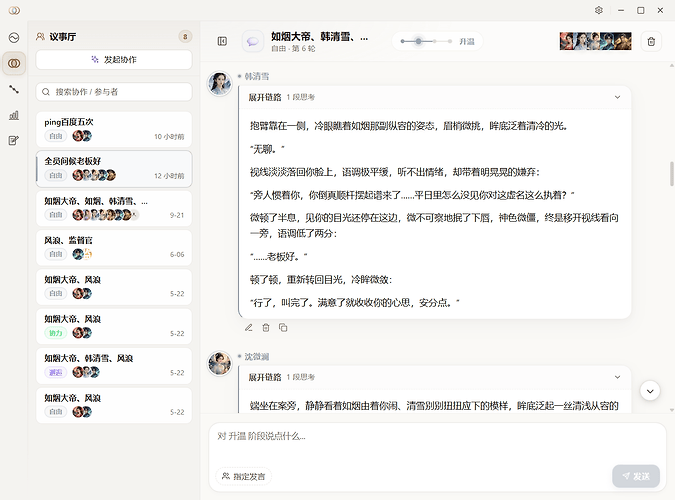Edit 韩清雪's message with the pencil icon
Screen dimensions: 675x500
pos(248,328)
